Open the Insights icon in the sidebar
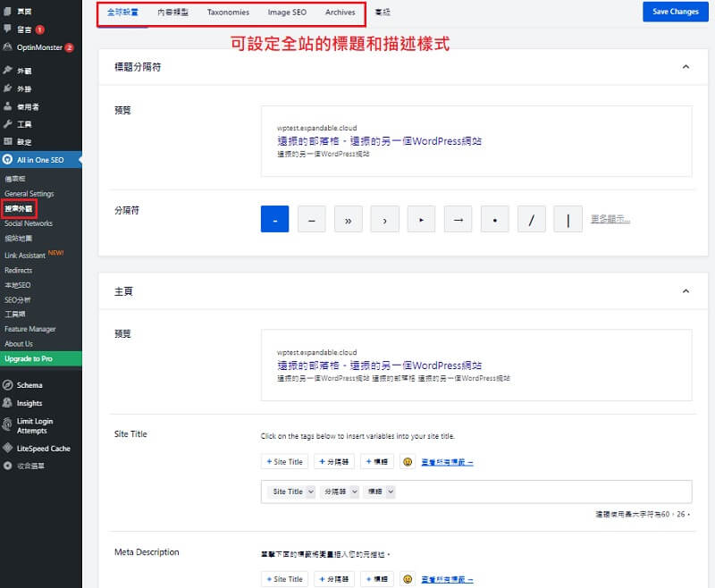 tap(7, 403)
